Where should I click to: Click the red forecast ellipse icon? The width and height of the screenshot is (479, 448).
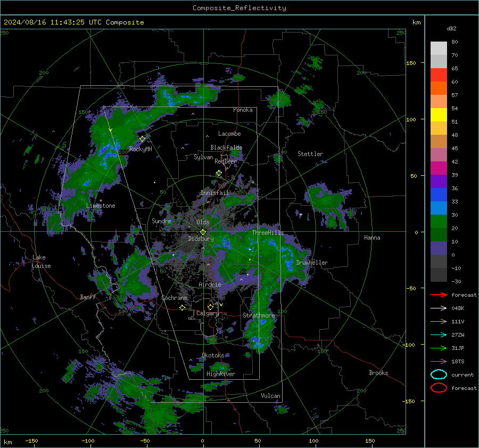coord(439,388)
